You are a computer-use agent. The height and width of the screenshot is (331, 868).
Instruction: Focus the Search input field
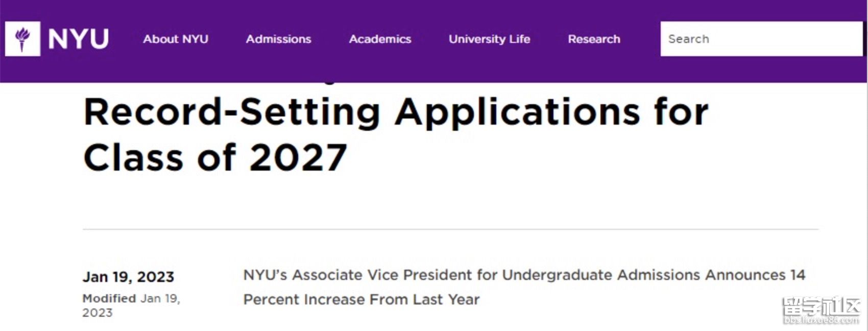pyautogui.click(x=761, y=39)
